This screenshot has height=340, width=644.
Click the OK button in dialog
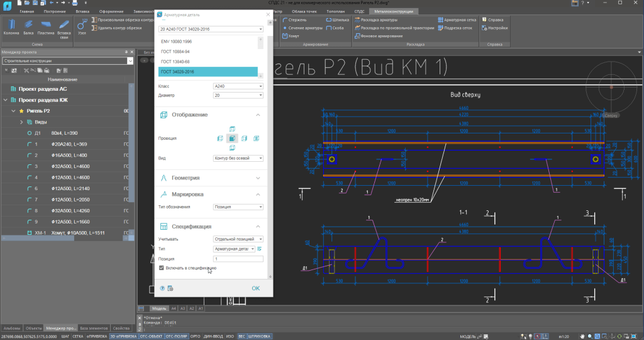(255, 288)
